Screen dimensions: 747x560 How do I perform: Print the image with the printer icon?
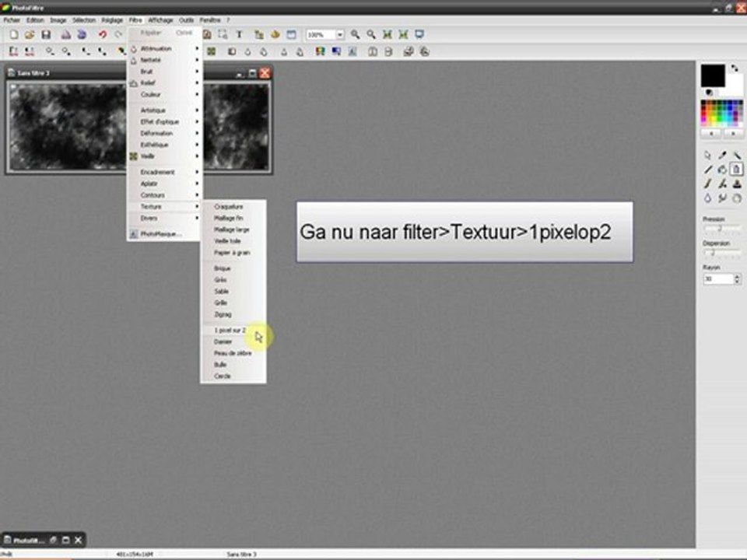tap(65, 35)
